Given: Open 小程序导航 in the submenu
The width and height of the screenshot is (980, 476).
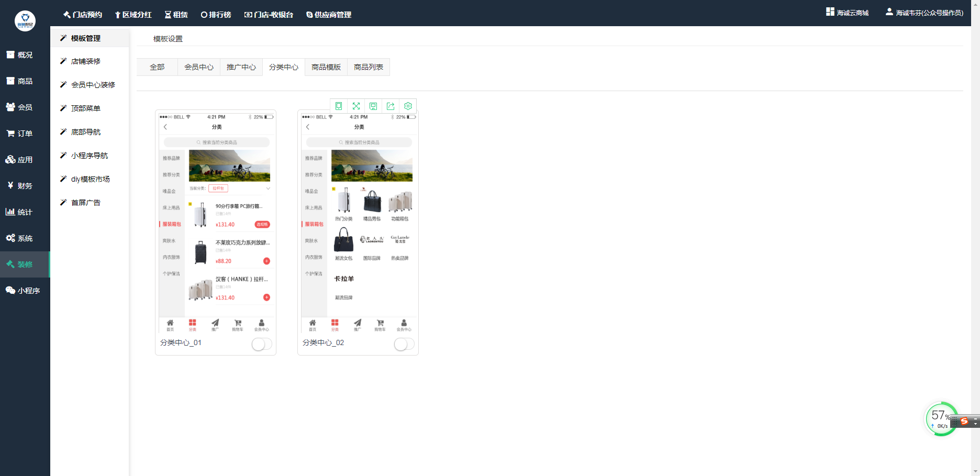Looking at the screenshot, I should click(90, 156).
